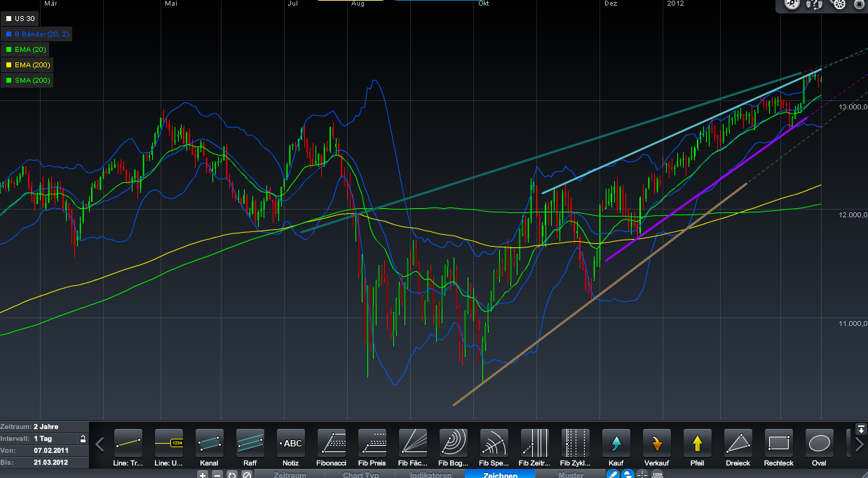The image size is (868, 478).
Task: Open the settings gear wheel icon
Action: pos(837,5)
